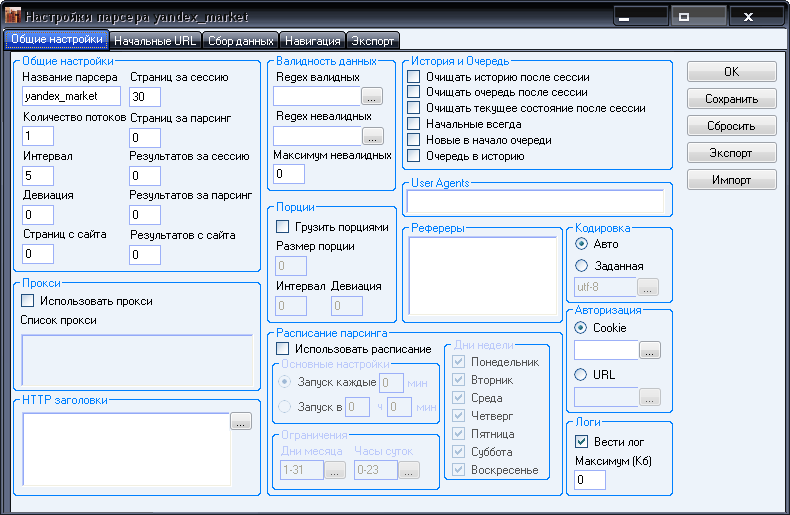
Task: Click the Название парсера input field
Action: coord(71,97)
